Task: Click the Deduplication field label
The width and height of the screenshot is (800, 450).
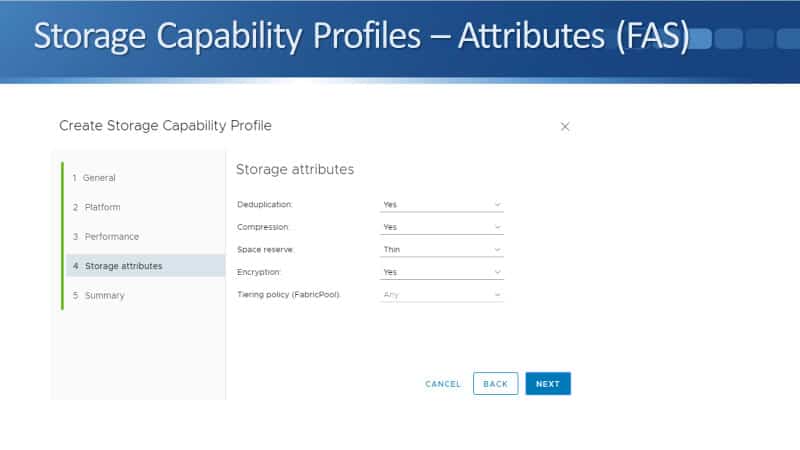Action: coord(265,205)
